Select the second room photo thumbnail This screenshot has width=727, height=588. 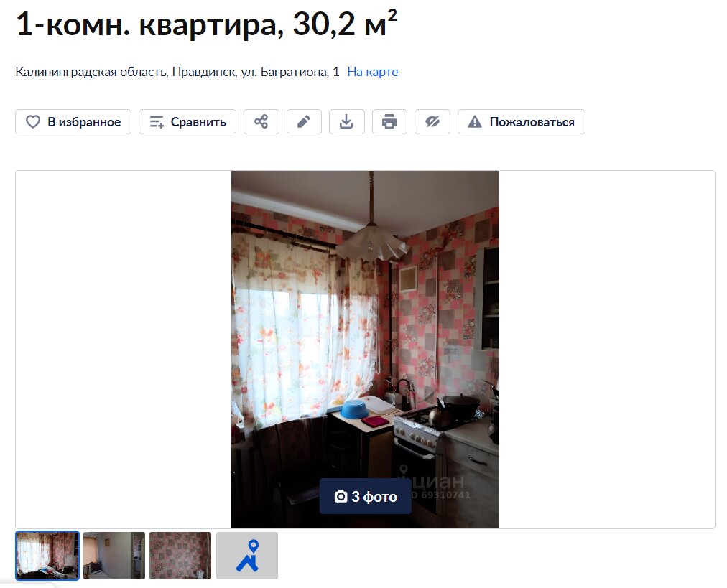coord(114,556)
